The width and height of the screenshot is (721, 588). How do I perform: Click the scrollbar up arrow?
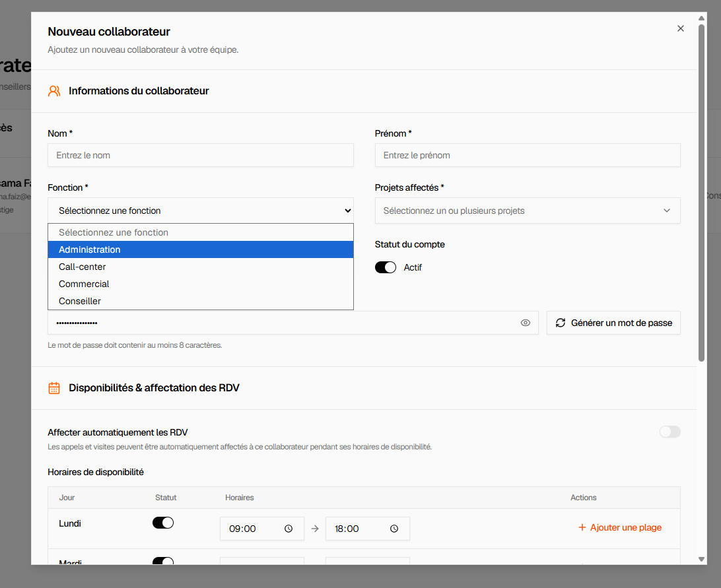click(701, 18)
